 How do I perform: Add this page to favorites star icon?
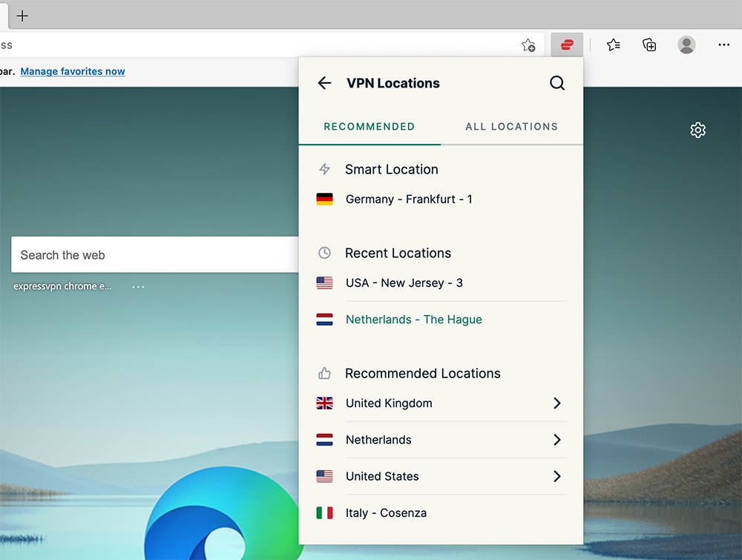[x=528, y=45]
